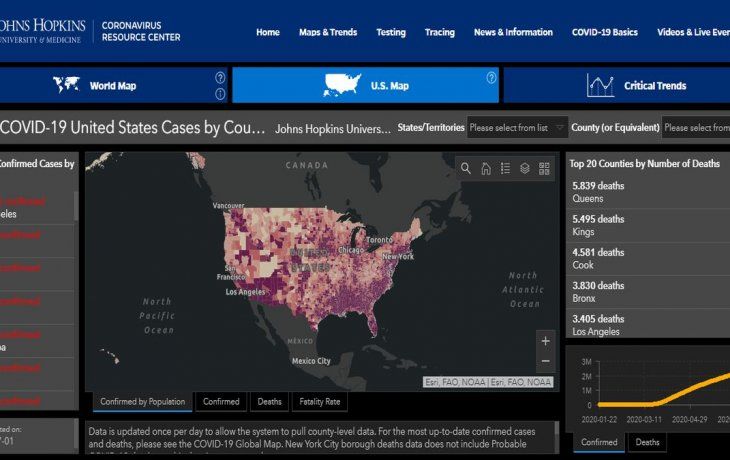
Task: Open the basemap gallery grid icon
Action: pyautogui.click(x=544, y=168)
